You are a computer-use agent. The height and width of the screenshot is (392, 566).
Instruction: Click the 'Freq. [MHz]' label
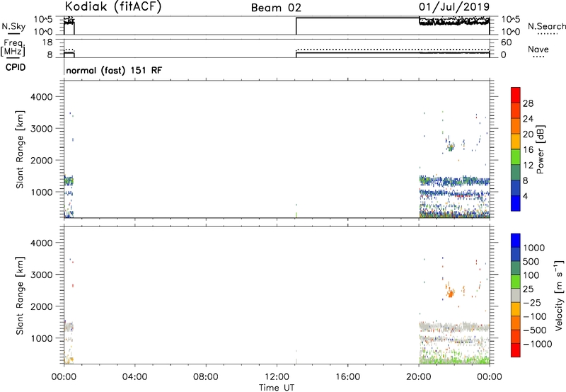click(13, 48)
